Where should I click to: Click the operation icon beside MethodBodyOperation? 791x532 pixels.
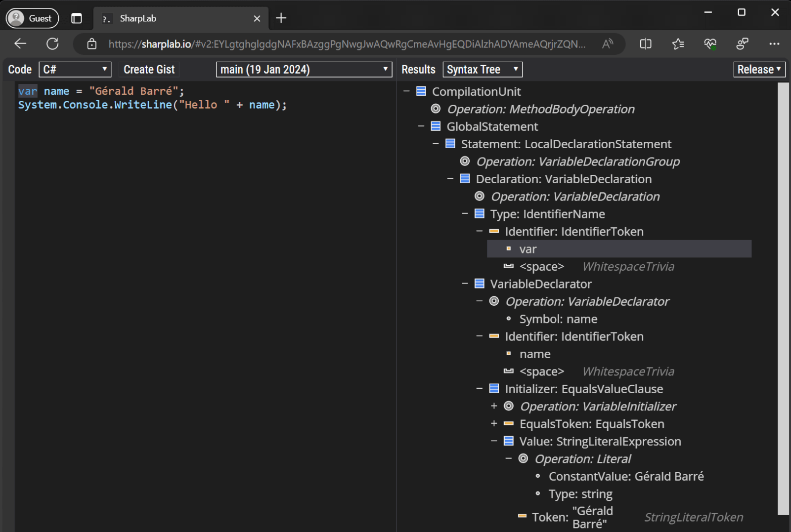(436, 109)
